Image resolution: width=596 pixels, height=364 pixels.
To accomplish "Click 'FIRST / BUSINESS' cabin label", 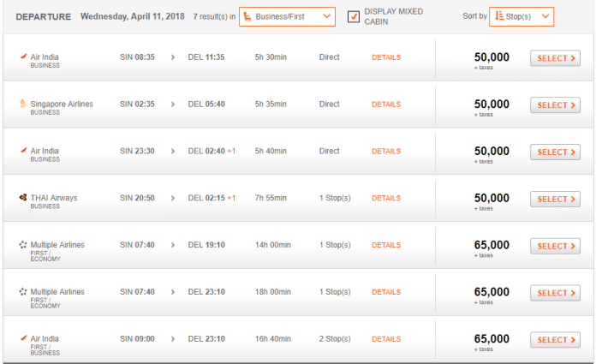I will (45, 350).
